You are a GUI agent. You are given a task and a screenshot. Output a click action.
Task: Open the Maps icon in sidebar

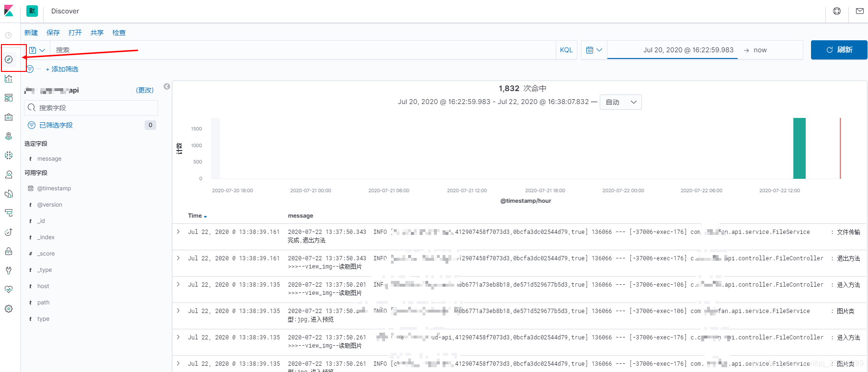coord(9,136)
